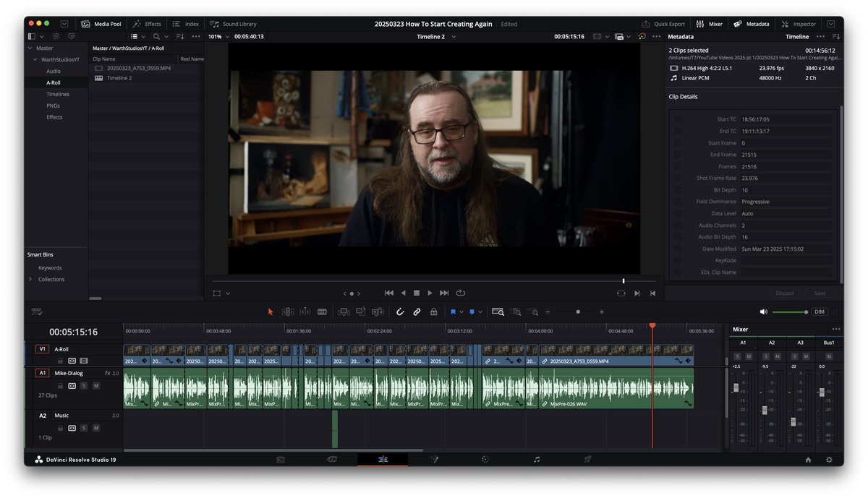Toggle timeline Snapping magnet icon

pyautogui.click(x=400, y=312)
